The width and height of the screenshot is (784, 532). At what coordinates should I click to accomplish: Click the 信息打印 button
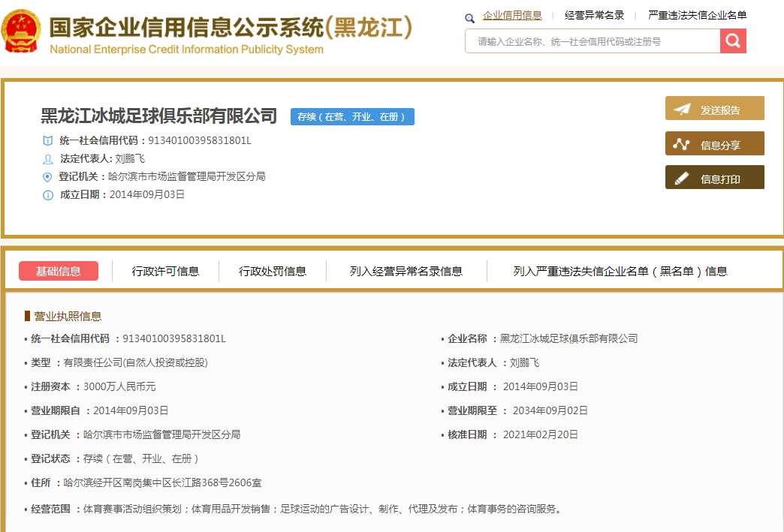(x=714, y=177)
